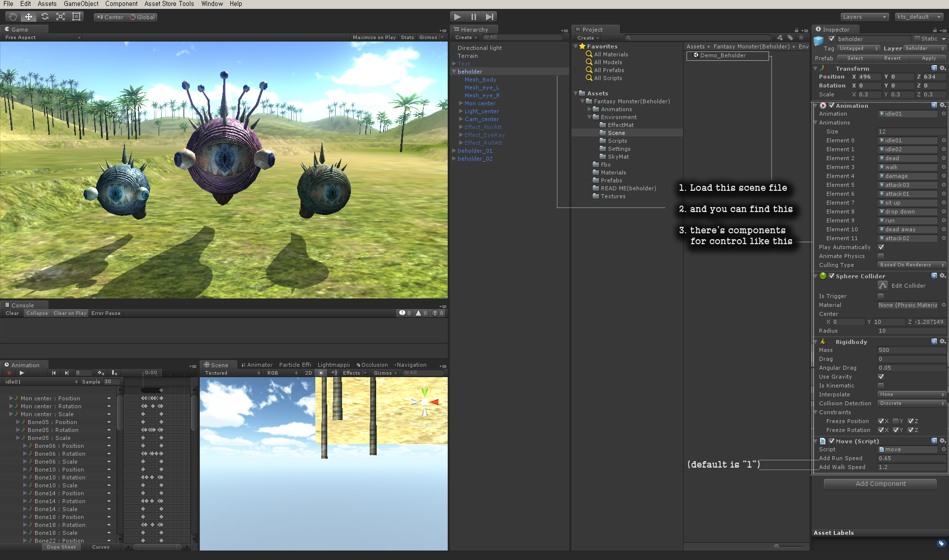Enable the Static checkbox
The height and width of the screenshot is (560, 949).
(x=917, y=39)
